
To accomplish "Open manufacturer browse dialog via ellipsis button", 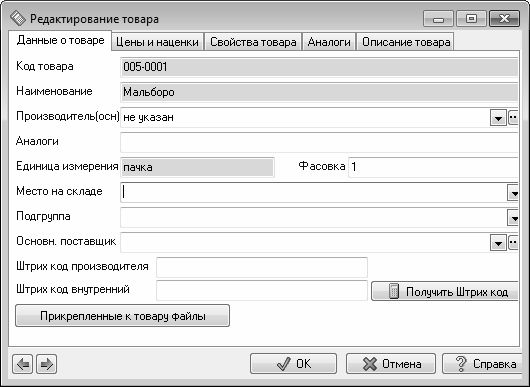I will 513,118.
